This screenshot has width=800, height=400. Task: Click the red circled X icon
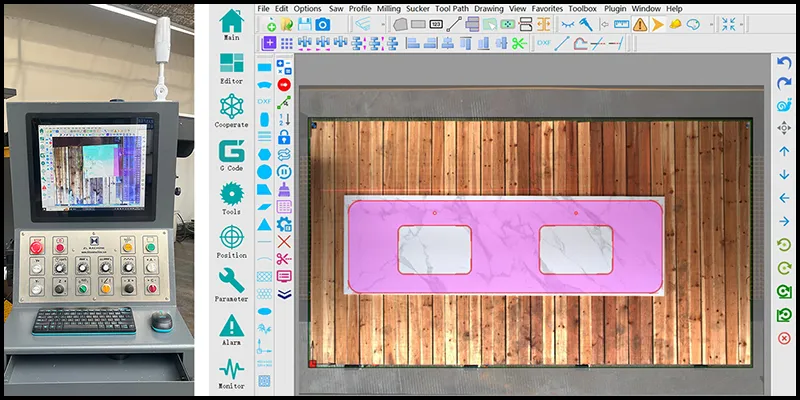pos(784,339)
